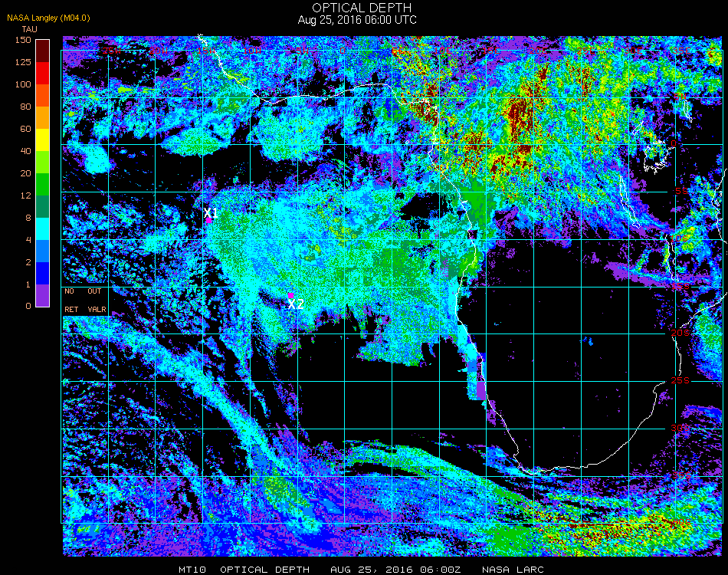Image resolution: width=728 pixels, height=575 pixels.
Task: Click the '35E' longitude label
Action: [681, 50]
